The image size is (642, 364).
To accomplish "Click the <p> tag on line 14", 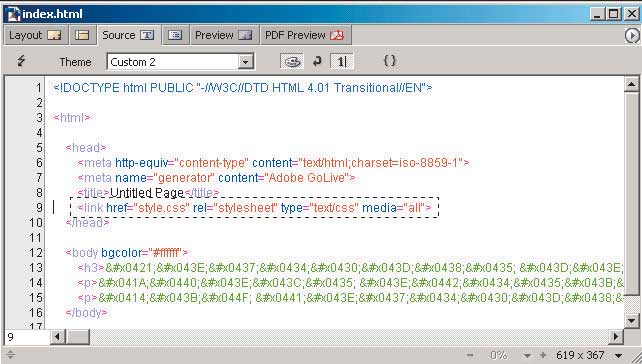I will click(x=87, y=283).
